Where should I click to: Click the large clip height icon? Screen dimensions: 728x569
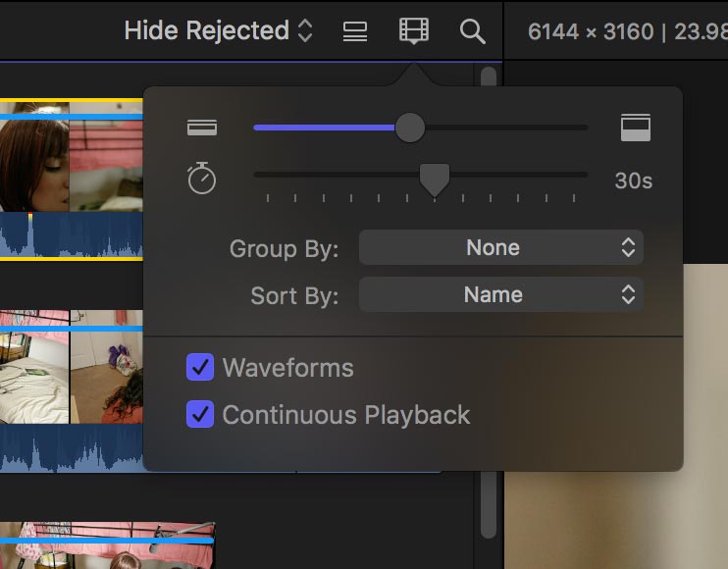click(636, 128)
